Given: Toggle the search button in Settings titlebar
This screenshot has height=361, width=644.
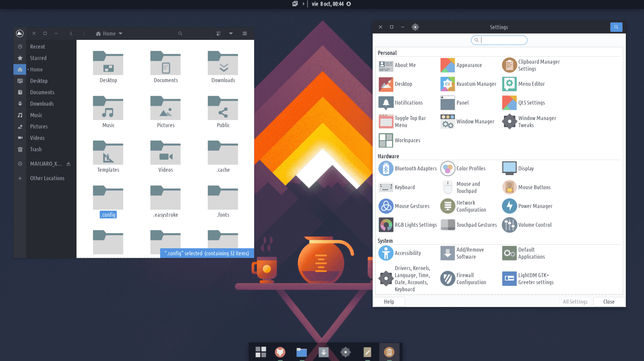Looking at the screenshot, I should [616, 27].
